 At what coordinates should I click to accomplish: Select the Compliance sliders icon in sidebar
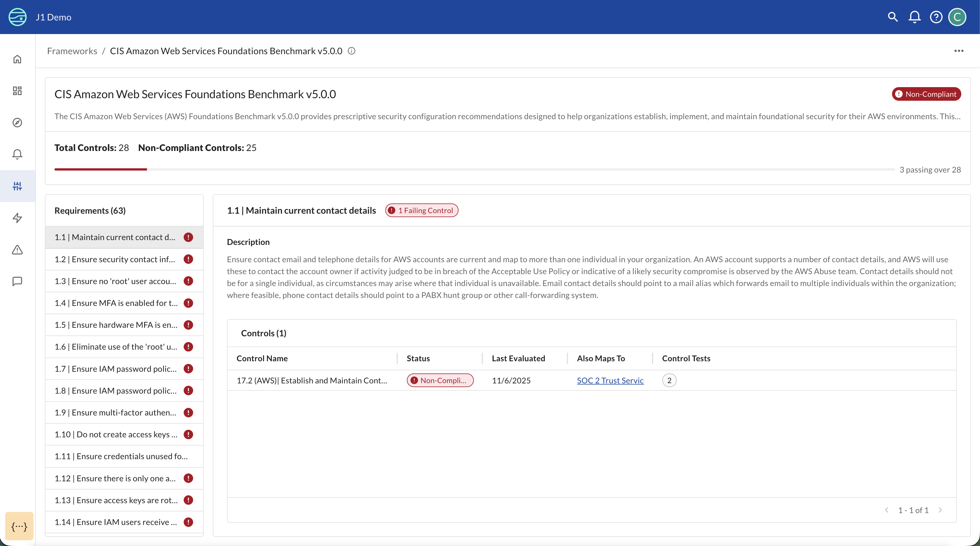18,186
